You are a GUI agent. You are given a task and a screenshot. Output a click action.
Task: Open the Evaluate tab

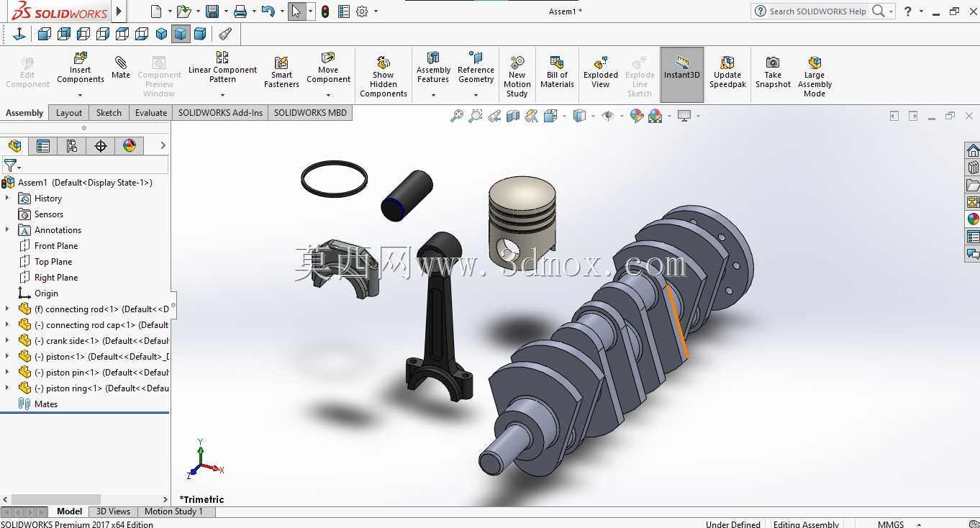pyautogui.click(x=151, y=113)
